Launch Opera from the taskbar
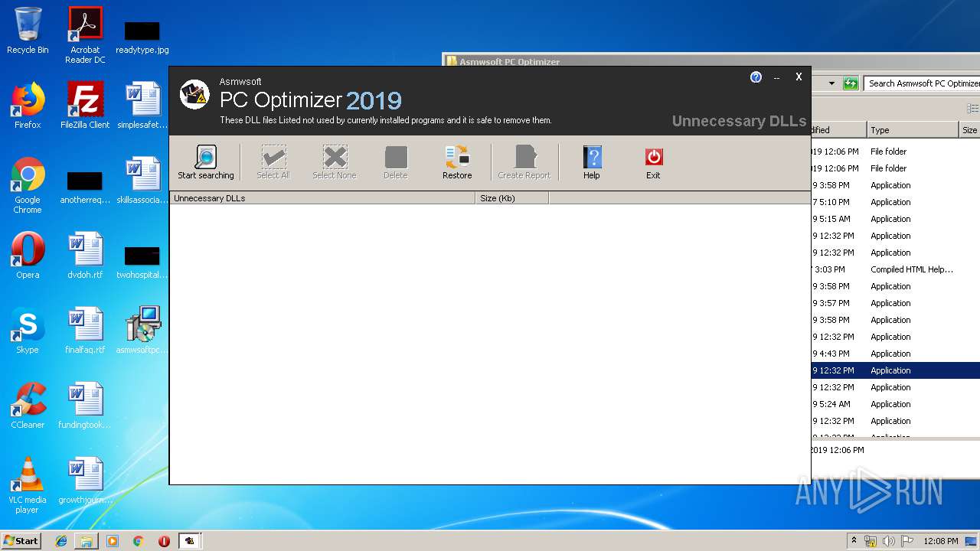This screenshot has height=551, width=980. point(164,541)
